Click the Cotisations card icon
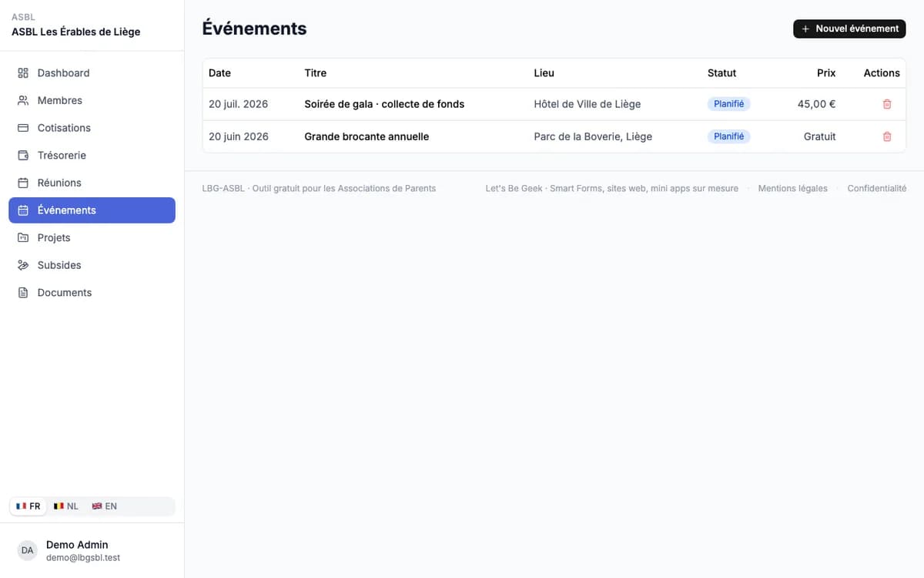The height and width of the screenshot is (578, 924). 23,128
